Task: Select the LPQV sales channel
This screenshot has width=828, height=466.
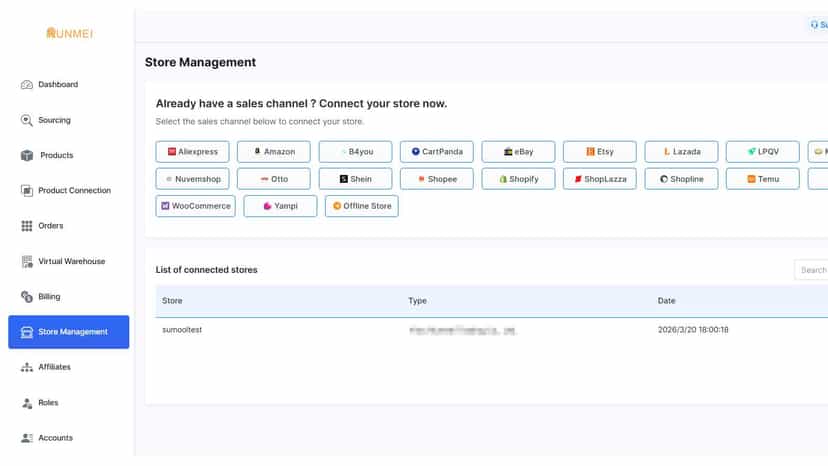Action: pos(763,152)
